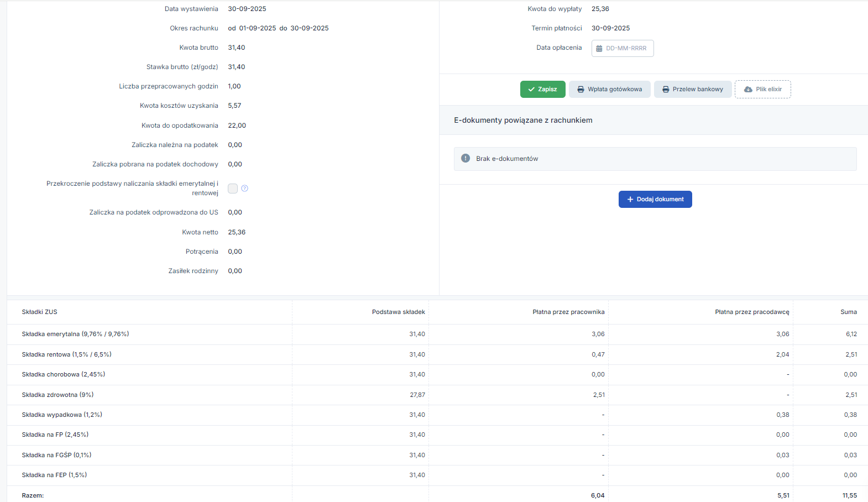Click the E-dokumenty powiązane z rachunkiem heading

tap(523, 121)
